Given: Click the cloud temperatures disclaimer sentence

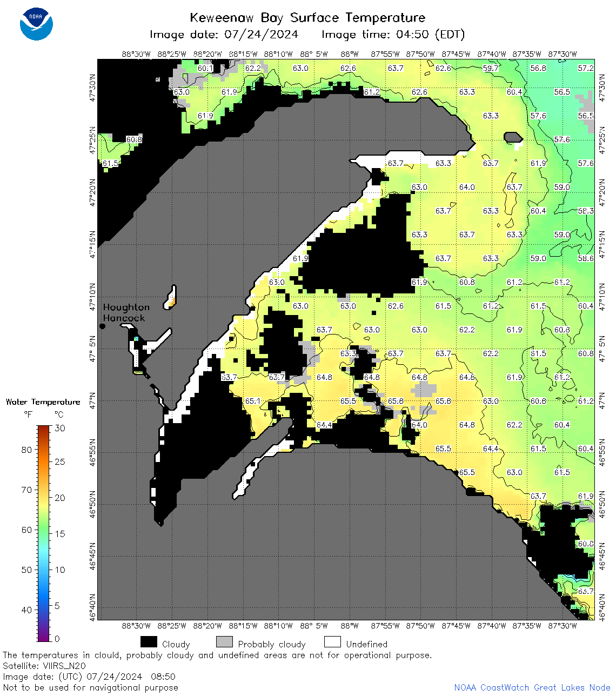Looking at the screenshot, I should (x=217, y=655).
